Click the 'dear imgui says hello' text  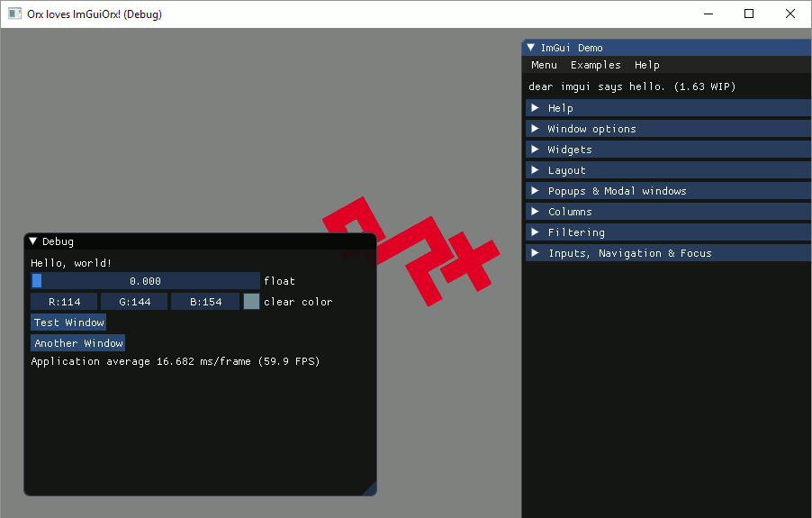coord(632,86)
